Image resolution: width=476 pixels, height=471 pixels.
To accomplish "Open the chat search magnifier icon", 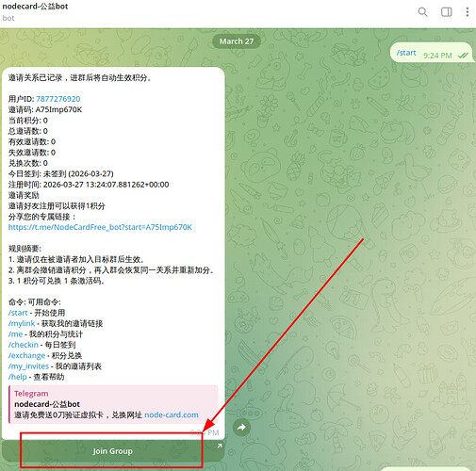I will tap(422, 12).
